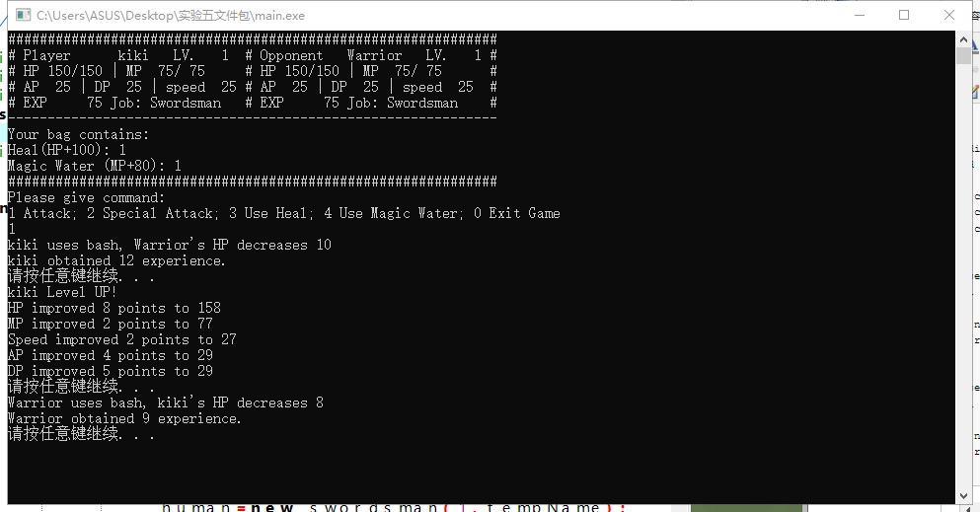Screen dimensions: 980x512
Task: Click the 'Magic Water (MP+80): 1' line
Action: 95,166
